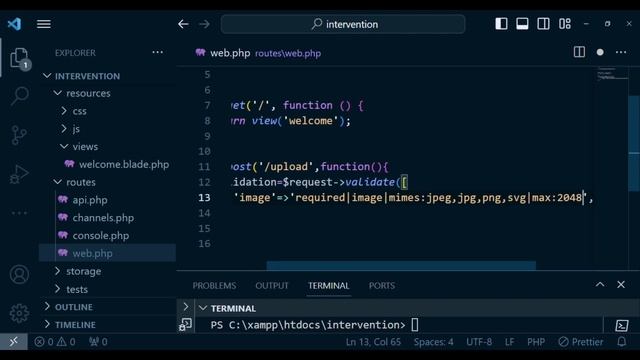Open channels.php in routes
The height and width of the screenshot is (360, 640).
point(103,218)
